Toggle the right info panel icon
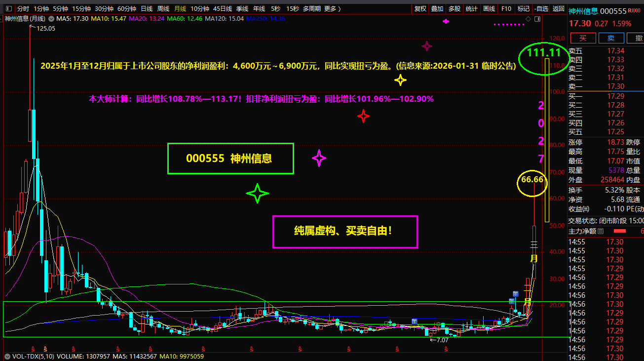This screenshot has height=361, width=644. [x=536, y=19]
